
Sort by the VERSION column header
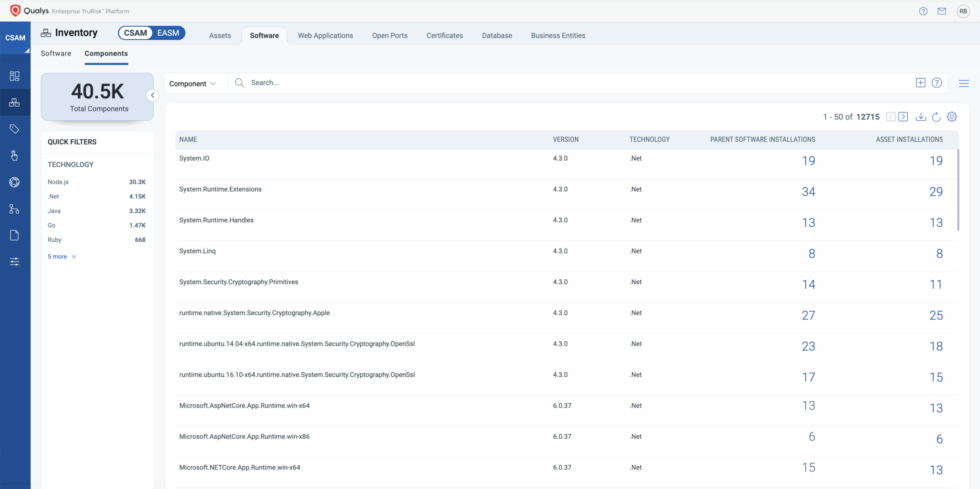pos(566,139)
